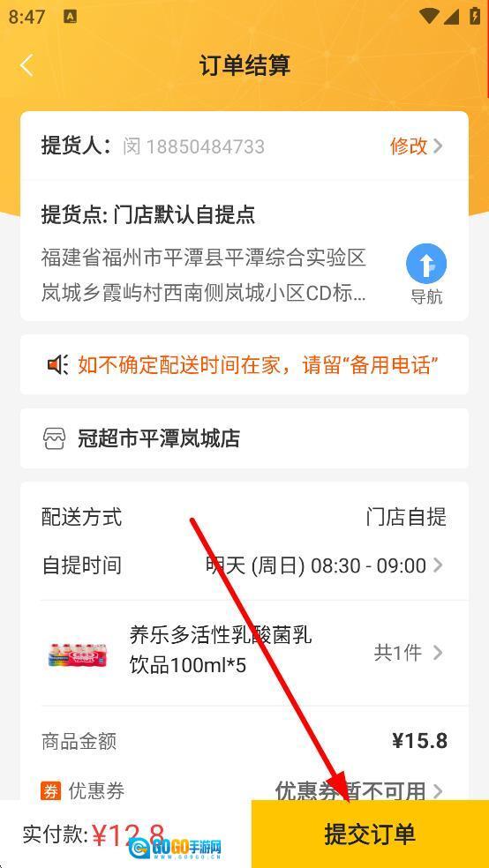Tap the 配送方式 门店自提 row
Image resolution: width=489 pixels, height=868 pixels.
244,518
